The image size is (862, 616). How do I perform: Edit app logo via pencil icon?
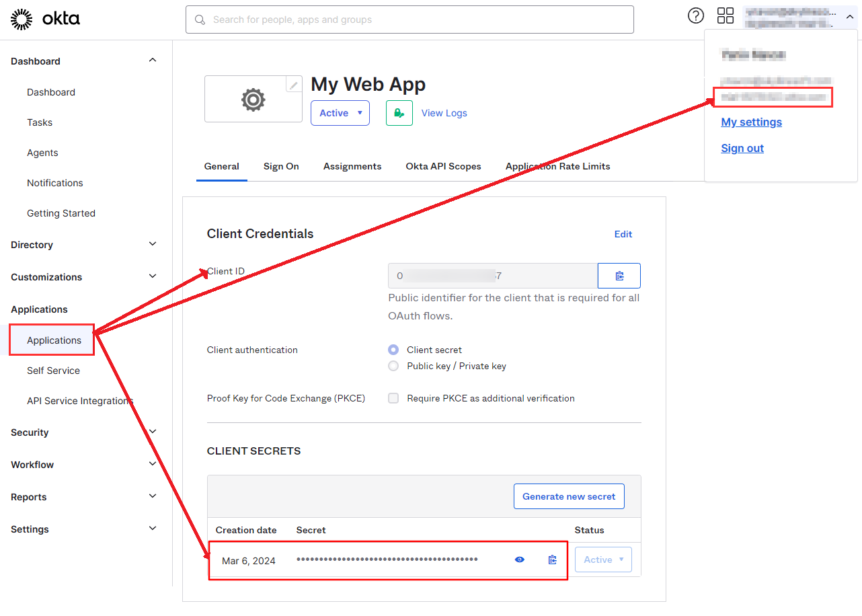[x=294, y=85]
